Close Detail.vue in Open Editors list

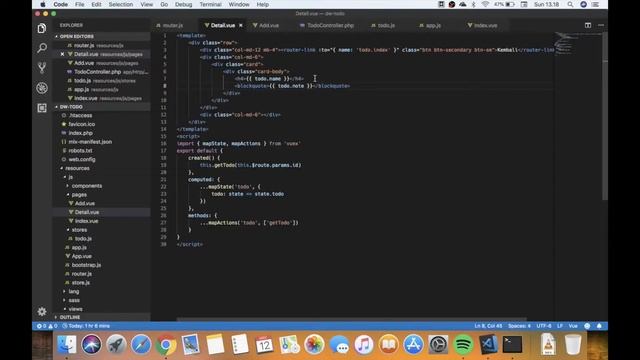[x=62, y=54]
